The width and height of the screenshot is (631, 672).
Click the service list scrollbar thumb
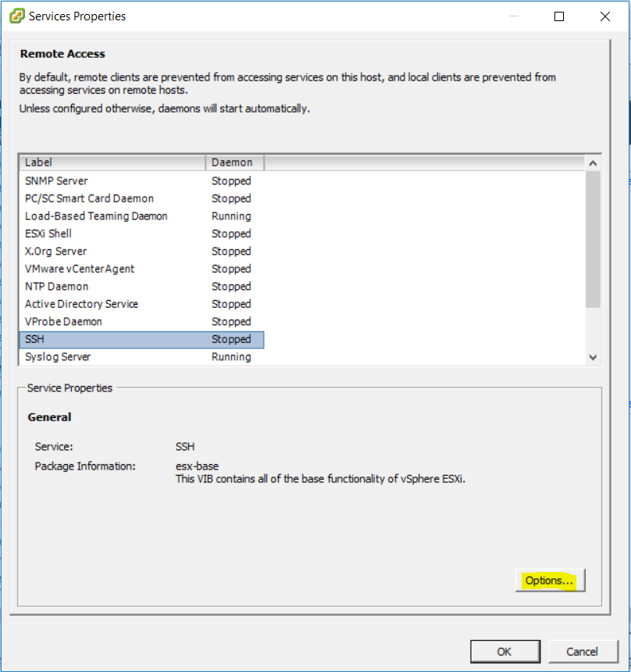593,239
